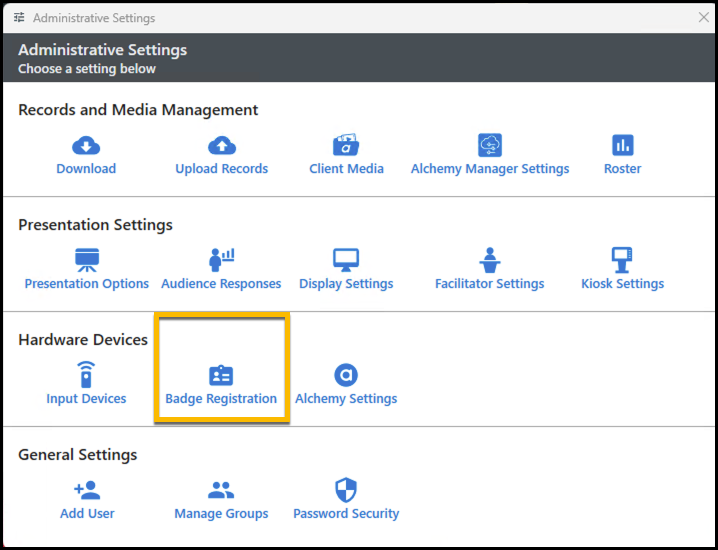The image size is (718, 550).
Task: Open Manage Groups text link
Action: [x=221, y=514]
